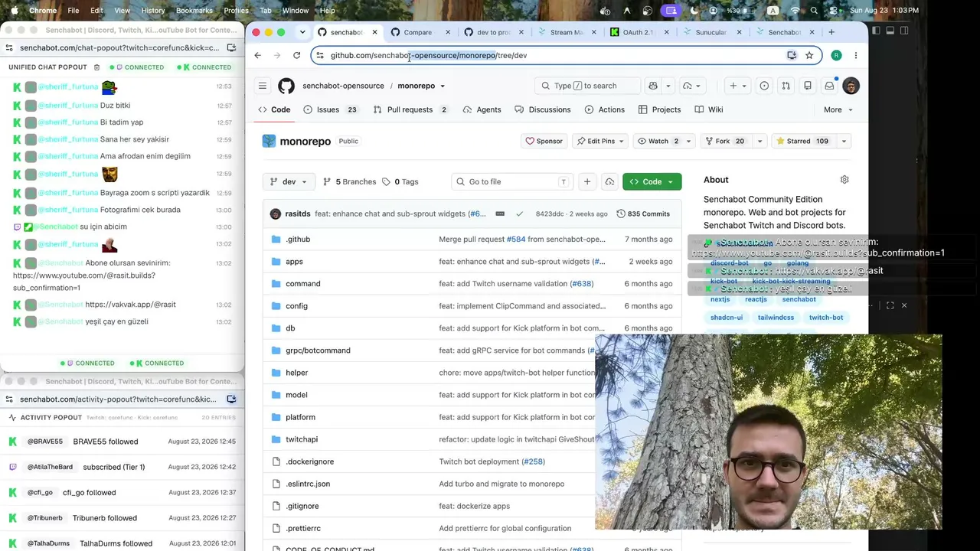Go back in the Chrome GitHub window
Viewport: 980px width, 551px height.
[258, 55]
